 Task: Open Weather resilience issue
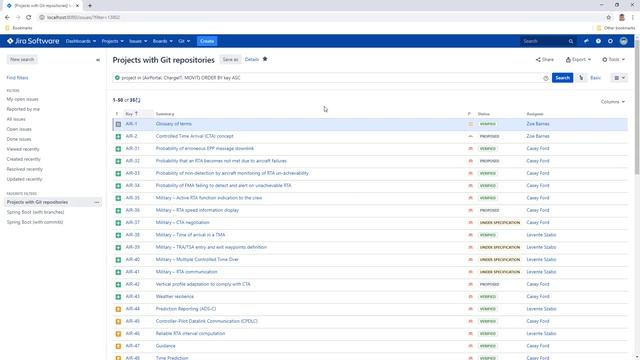(175, 297)
